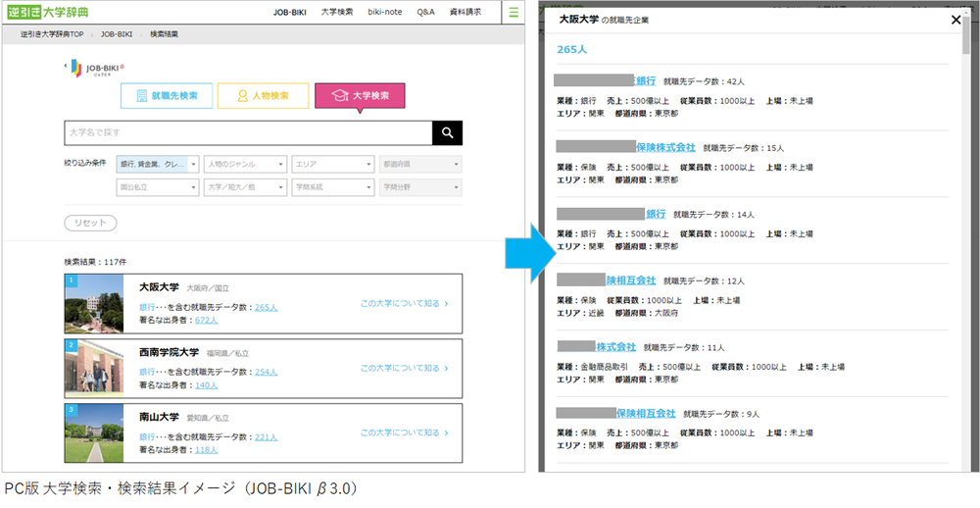Open 株式会社 link with 11人
Screen dimensions: 980x508
(x=615, y=346)
